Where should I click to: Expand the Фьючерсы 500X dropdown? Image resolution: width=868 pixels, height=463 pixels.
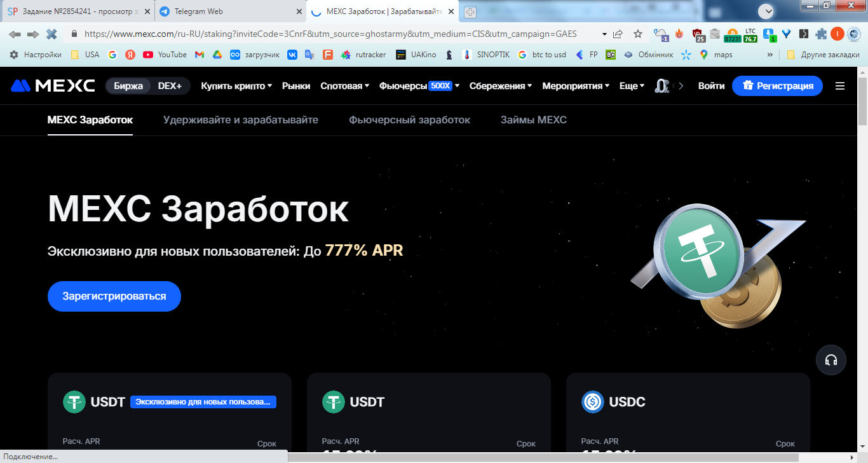(x=419, y=86)
